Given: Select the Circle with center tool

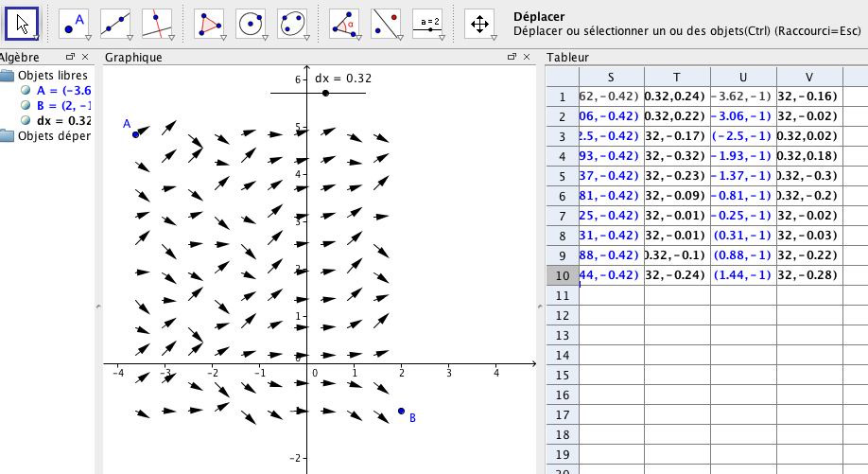Looking at the screenshot, I should (251, 23).
